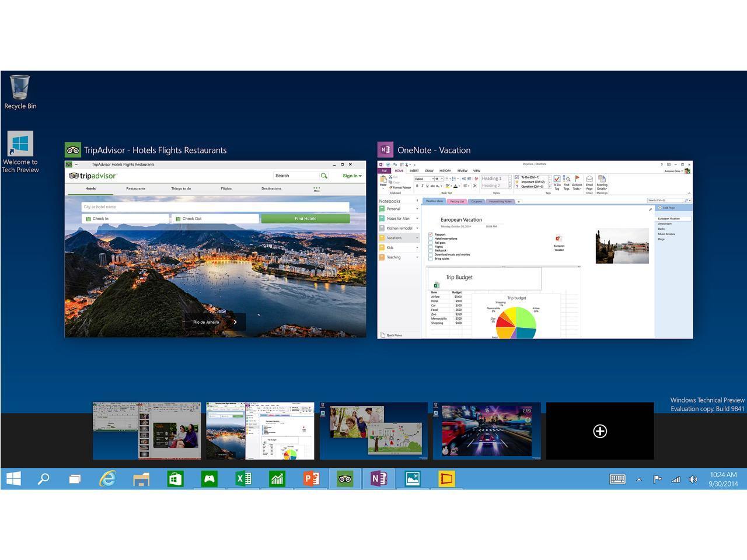Image resolution: width=747 pixels, height=560 pixels.
Task: Check the Rail pass checkbox
Action: pyautogui.click(x=430, y=243)
